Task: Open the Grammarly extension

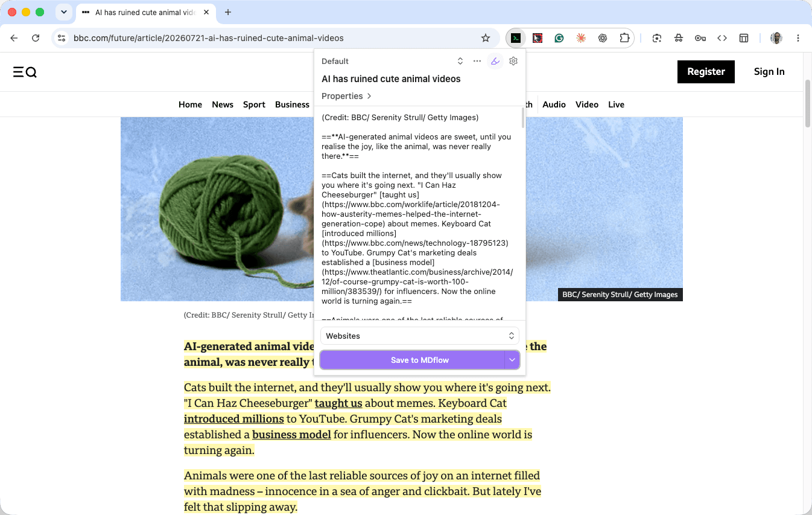Action: coord(559,38)
